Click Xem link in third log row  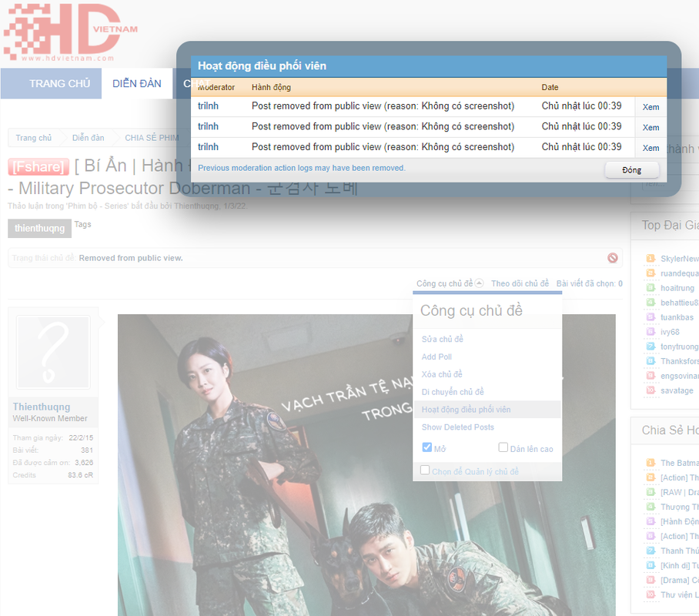651,148
